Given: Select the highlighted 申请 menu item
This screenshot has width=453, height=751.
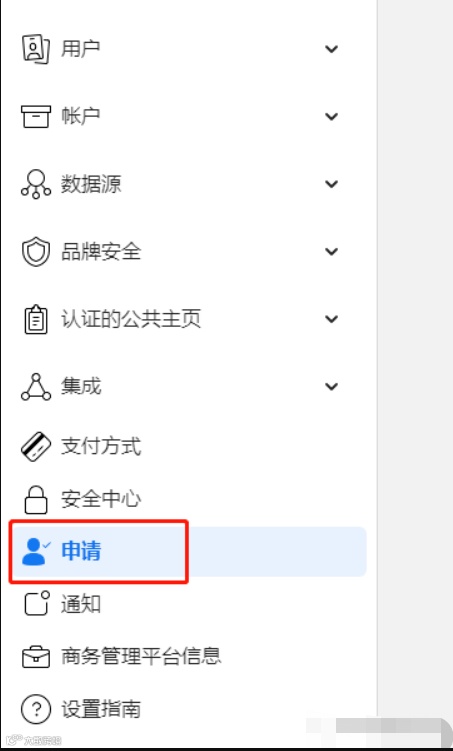Looking at the screenshot, I should pos(190,552).
